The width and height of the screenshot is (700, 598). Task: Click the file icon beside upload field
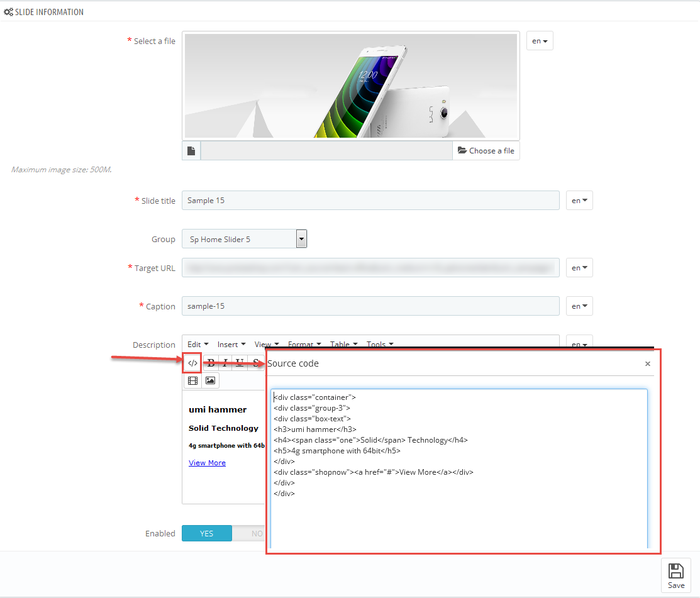click(x=191, y=151)
